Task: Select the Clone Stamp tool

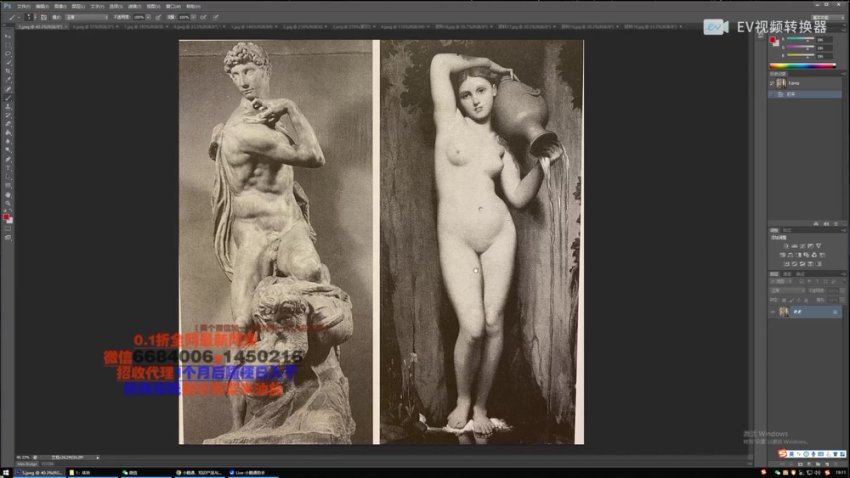Action: pos(8,106)
